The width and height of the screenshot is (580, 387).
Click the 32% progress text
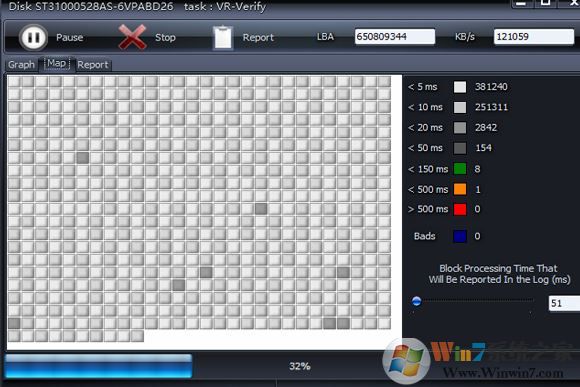click(x=300, y=366)
